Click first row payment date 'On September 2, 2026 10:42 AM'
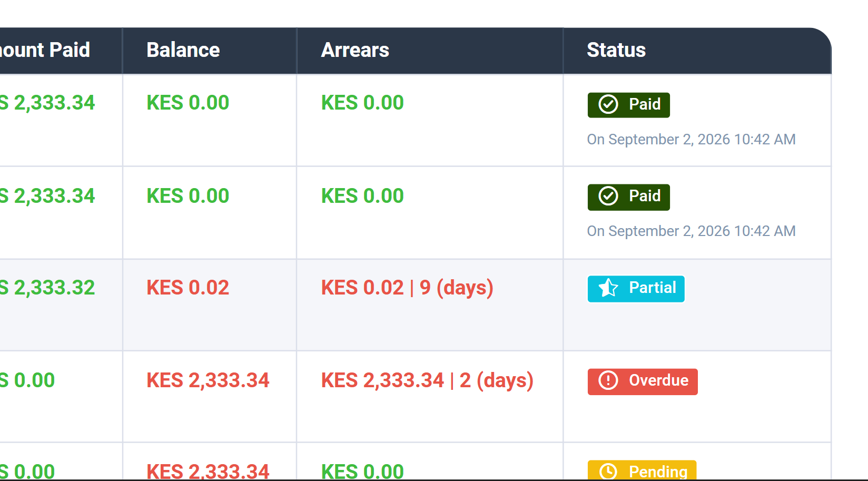868x481 pixels. (691, 139)
